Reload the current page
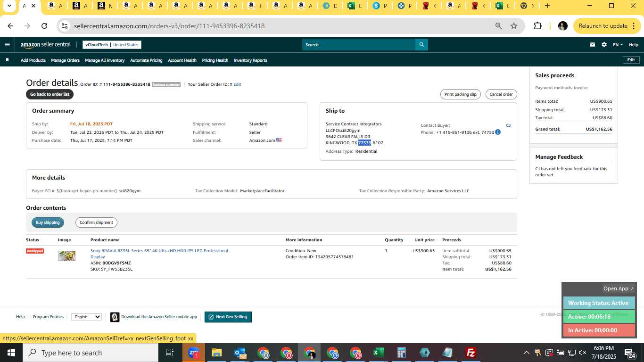 point(44,26)
